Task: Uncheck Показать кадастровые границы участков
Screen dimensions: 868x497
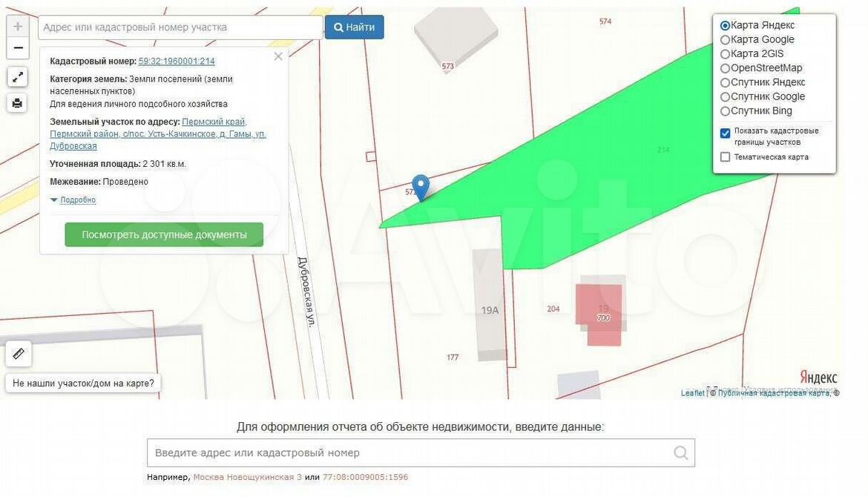Action: pyautogui.click(x=726, y=134)
